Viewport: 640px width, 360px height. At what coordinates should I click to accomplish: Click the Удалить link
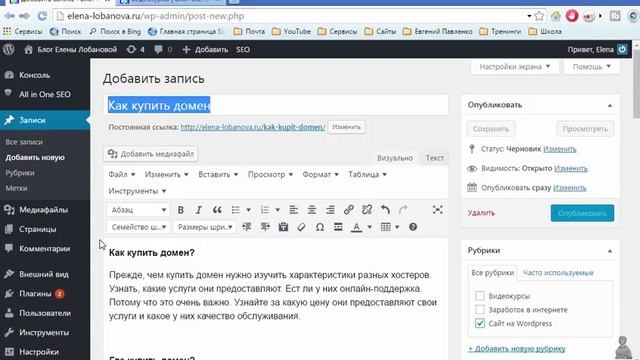[481, 213]
